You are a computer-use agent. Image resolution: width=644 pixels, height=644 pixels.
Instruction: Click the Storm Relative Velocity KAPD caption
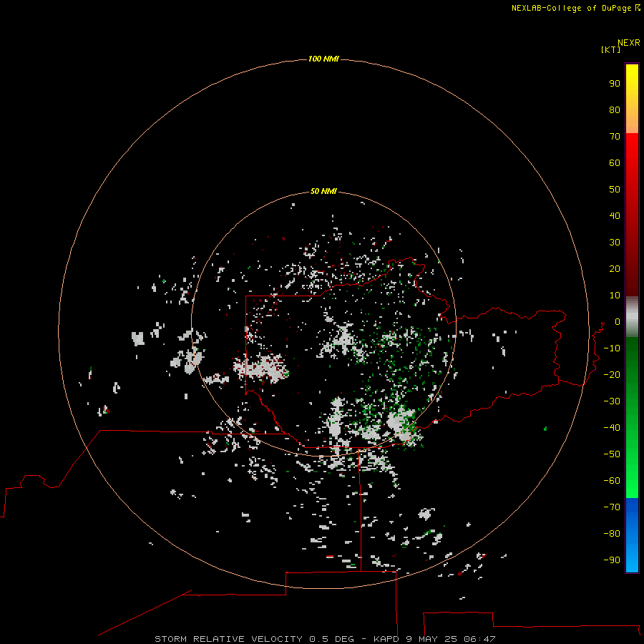(325, 639)
